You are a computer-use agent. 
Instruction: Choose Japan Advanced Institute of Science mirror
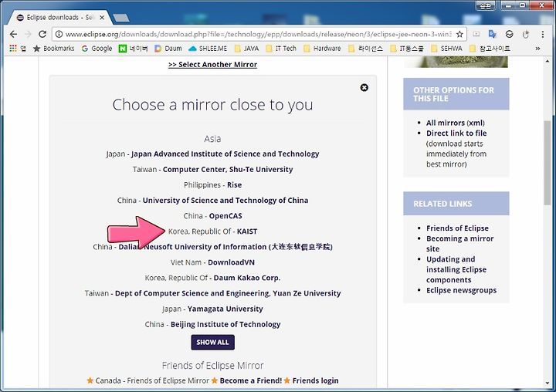pyautogui.click(x=225, y=154)
